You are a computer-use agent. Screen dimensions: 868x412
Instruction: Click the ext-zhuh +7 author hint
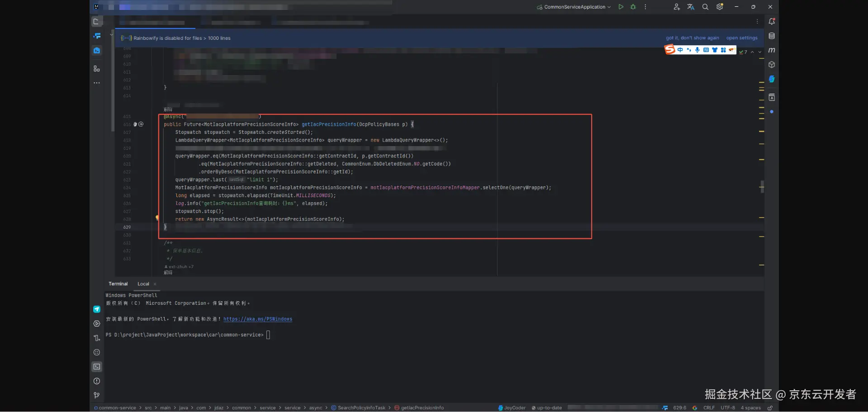[x=179, y=267]
